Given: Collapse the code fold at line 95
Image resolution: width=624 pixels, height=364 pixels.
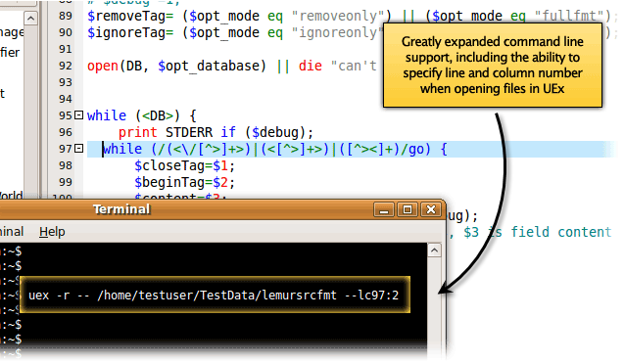Looking at the screenshot, I should tap(78, 115).
